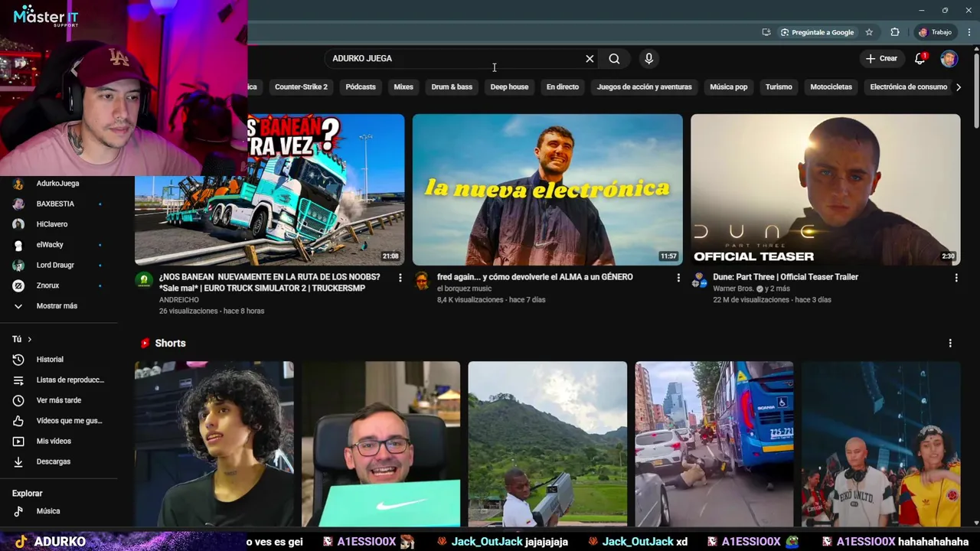This screenshot has width=980, height=551.
Task: Open el borquez music channel link
Action: tap(464, 289)
